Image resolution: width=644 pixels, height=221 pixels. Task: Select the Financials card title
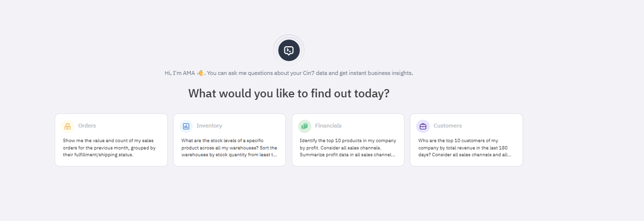[x=328, y=126]
